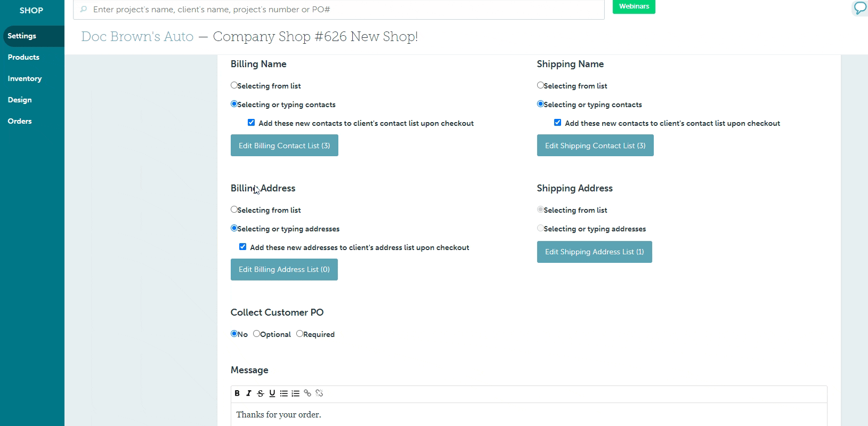Click the insert link icon
868x426 pixels.
pyautogui.click(x=307, y=393)
